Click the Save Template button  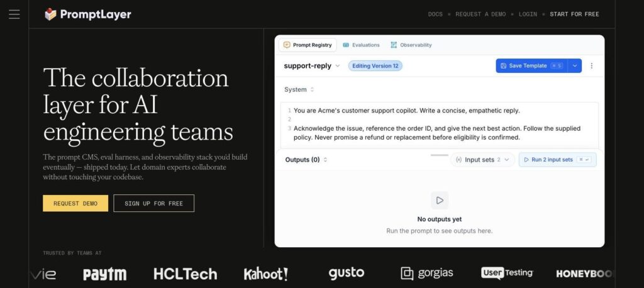531,66
